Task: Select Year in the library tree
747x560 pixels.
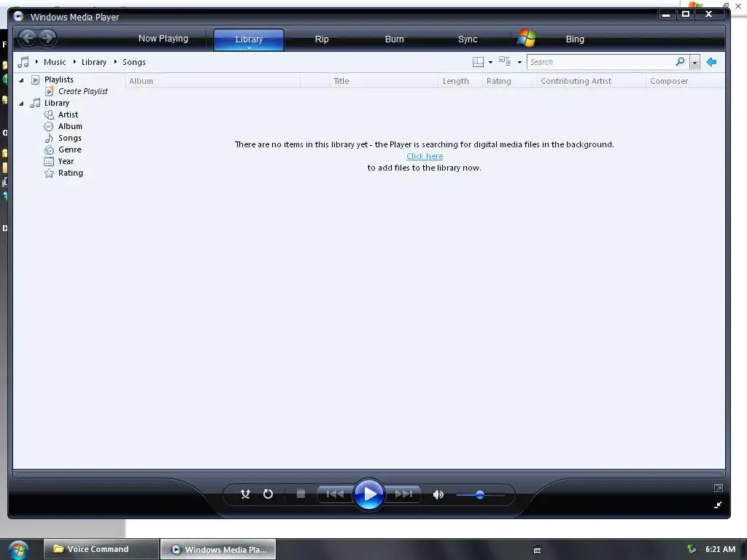Action: coord(66,161)
